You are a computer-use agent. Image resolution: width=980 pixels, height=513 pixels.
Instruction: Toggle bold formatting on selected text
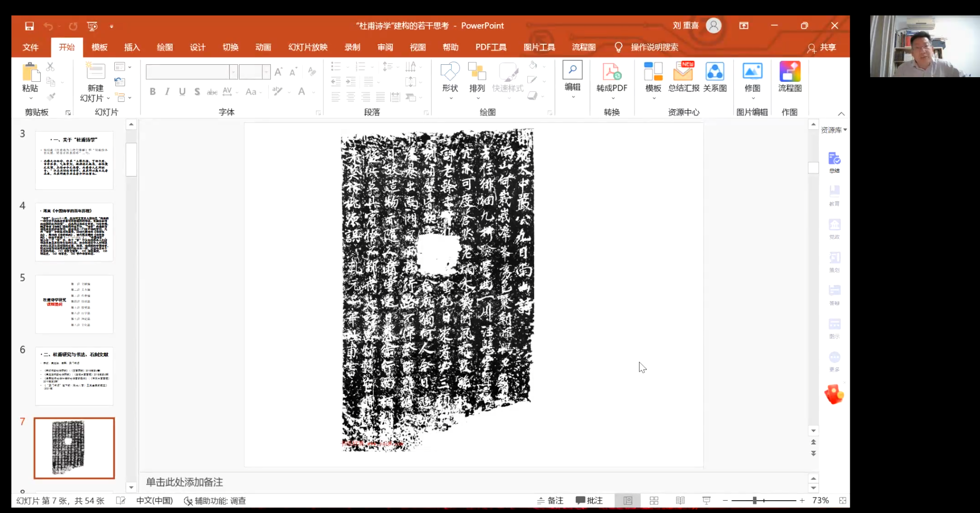[x=152, y=92]
